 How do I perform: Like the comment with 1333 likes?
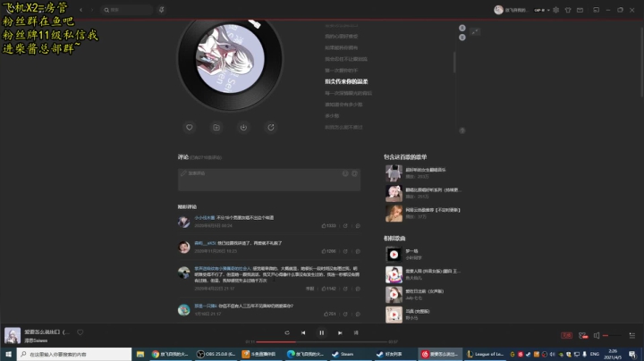click(328, 226)
